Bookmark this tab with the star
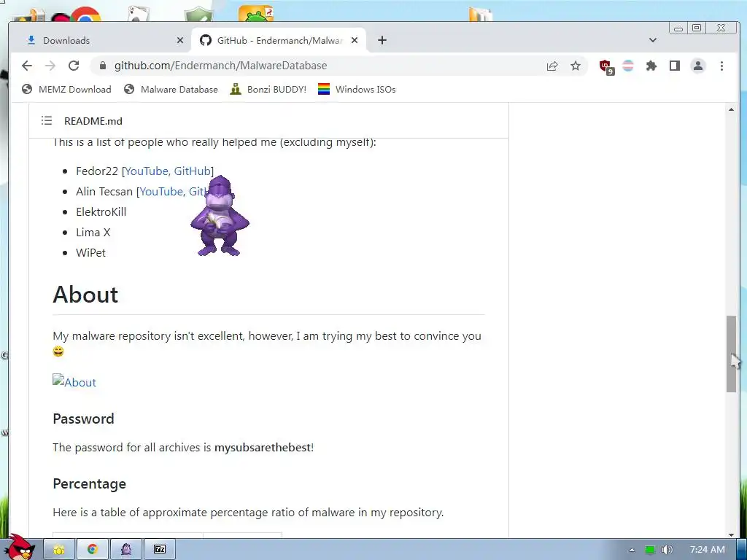747x560 pixels. [576, 66]
